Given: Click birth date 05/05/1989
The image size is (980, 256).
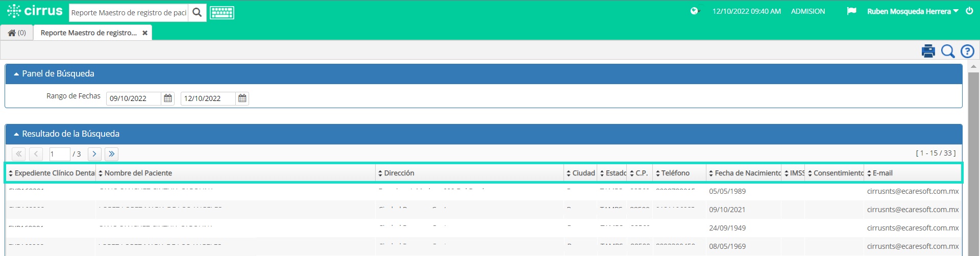Looking at the screenshot, I should 727,192.
